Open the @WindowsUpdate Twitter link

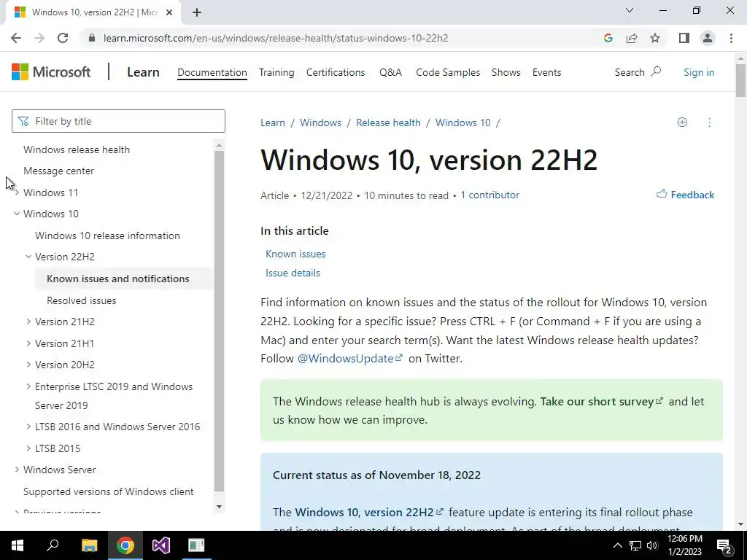click(350, 358)
